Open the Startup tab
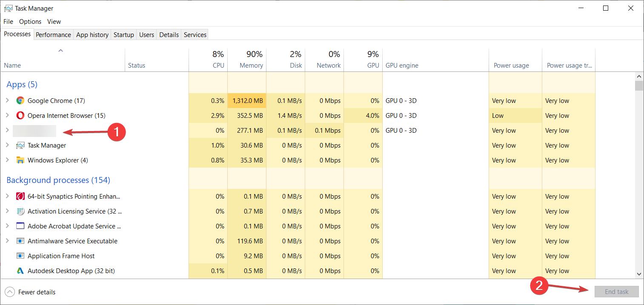This screenshot has height=305, width=644. [x=123, y=35]
